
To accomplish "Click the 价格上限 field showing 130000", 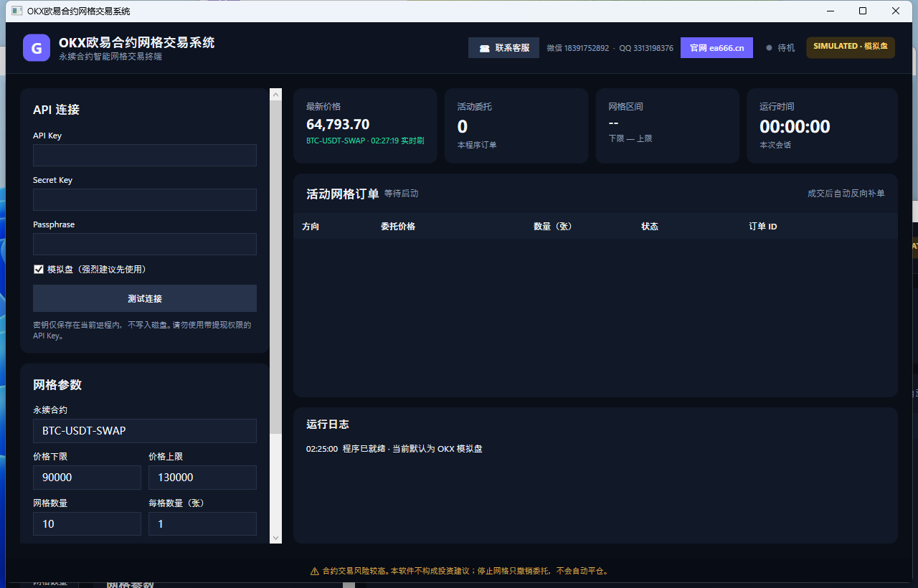I will [202, 478].
